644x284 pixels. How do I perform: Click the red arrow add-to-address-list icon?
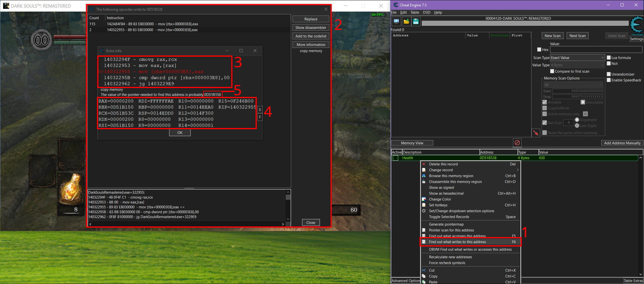tap(536, 133)
